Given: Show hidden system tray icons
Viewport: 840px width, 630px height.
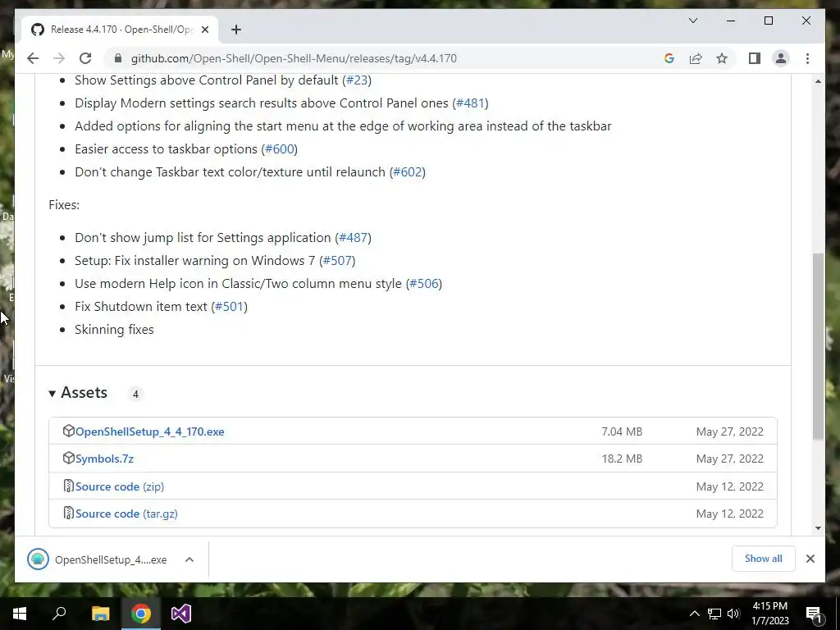Looking at the screenshot, I should click(x=694, y=614).
